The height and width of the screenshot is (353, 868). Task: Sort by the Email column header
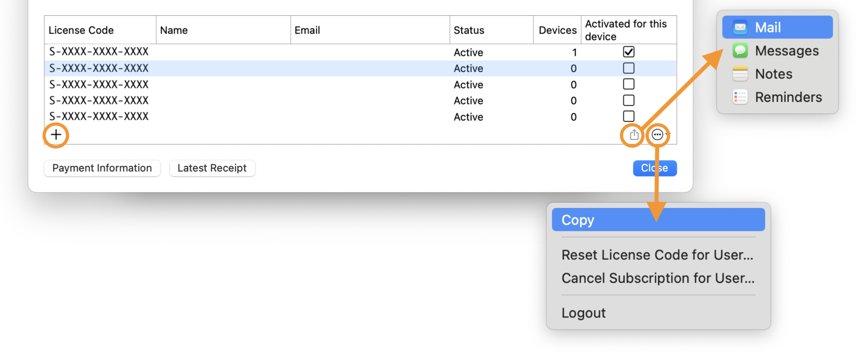[370, 30]
